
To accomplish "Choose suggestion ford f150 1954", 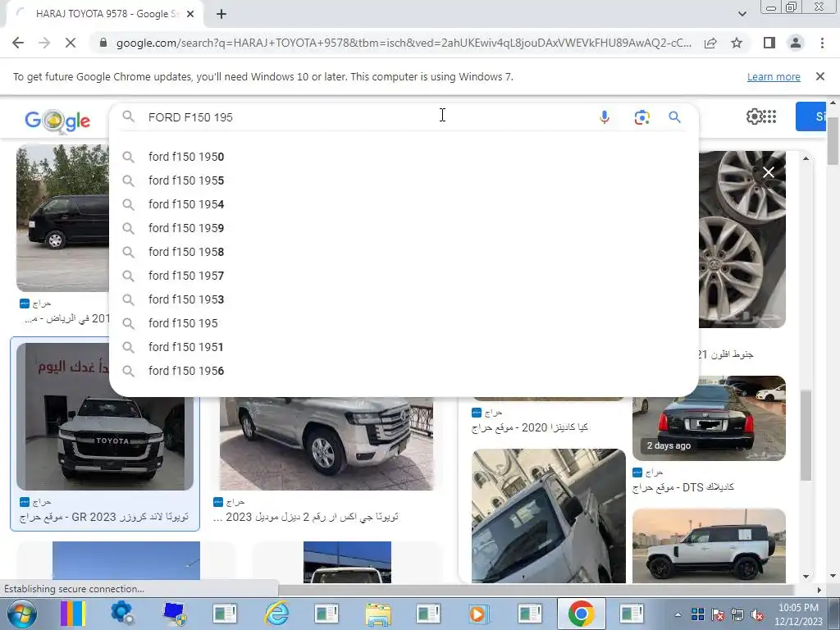I will click(x=404, y=204).
